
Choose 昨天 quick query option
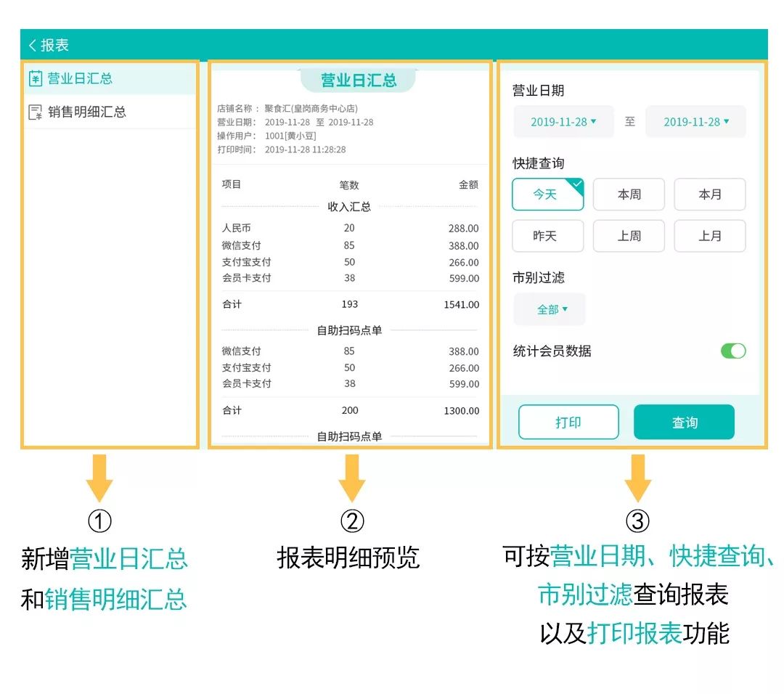tap(547, 236)
